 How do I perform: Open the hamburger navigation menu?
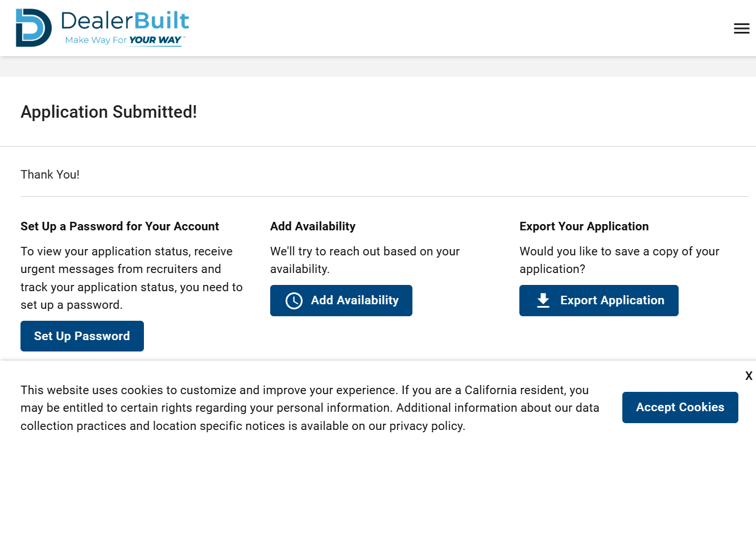coord(741,28)
